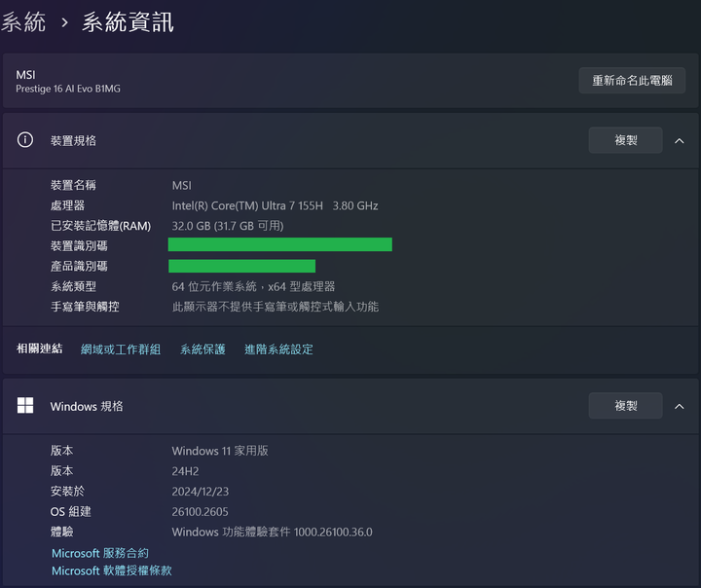
Task: Collapse the Windows 規格 section chevron
Action: click(680, 407)
